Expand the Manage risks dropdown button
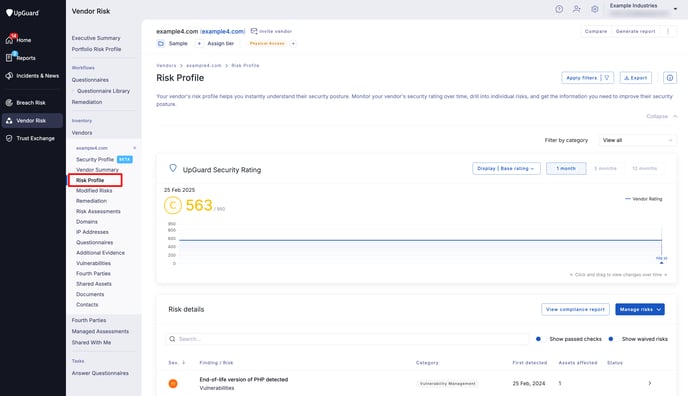688x396 pixels. (x=640, y=309)
